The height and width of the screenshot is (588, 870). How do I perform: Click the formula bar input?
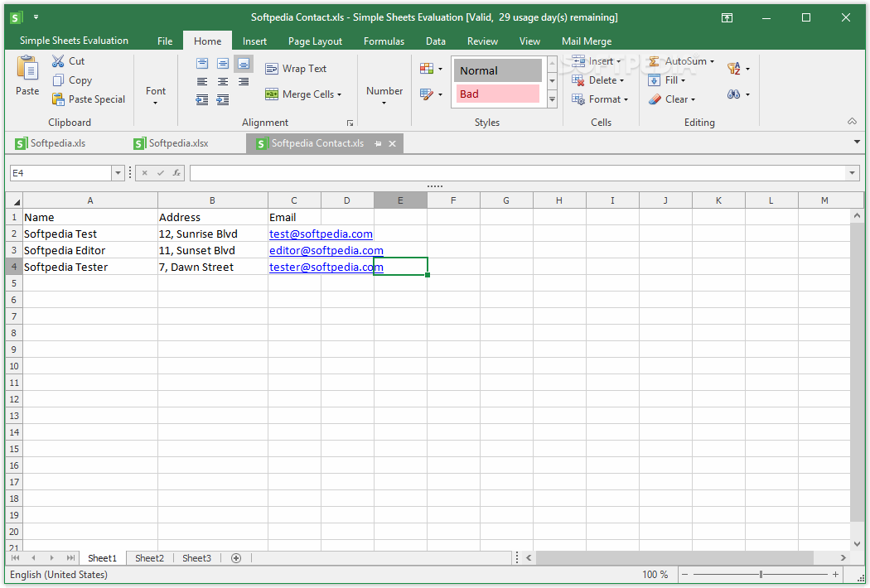(518, 173)
